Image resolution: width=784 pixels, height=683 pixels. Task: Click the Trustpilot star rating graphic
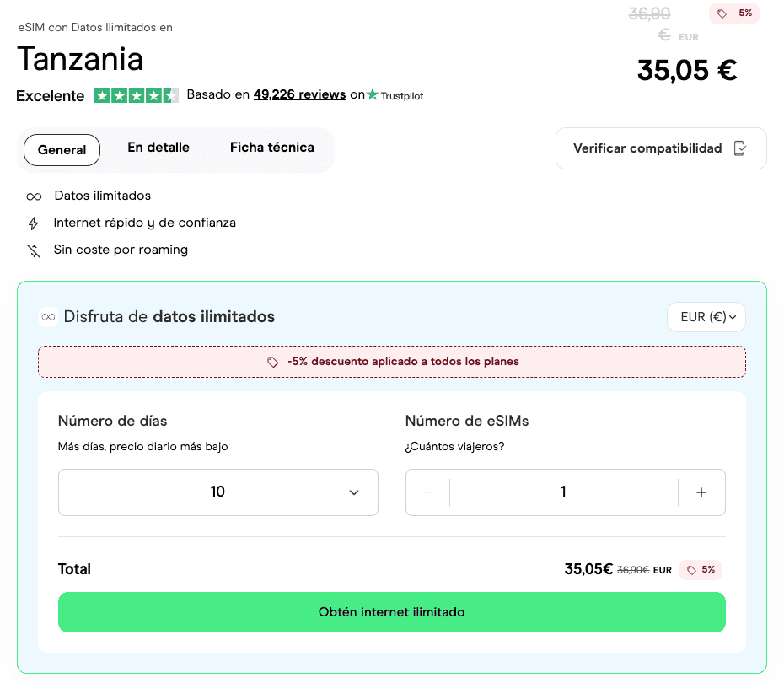pyautogui.click(x=136, y=95)
